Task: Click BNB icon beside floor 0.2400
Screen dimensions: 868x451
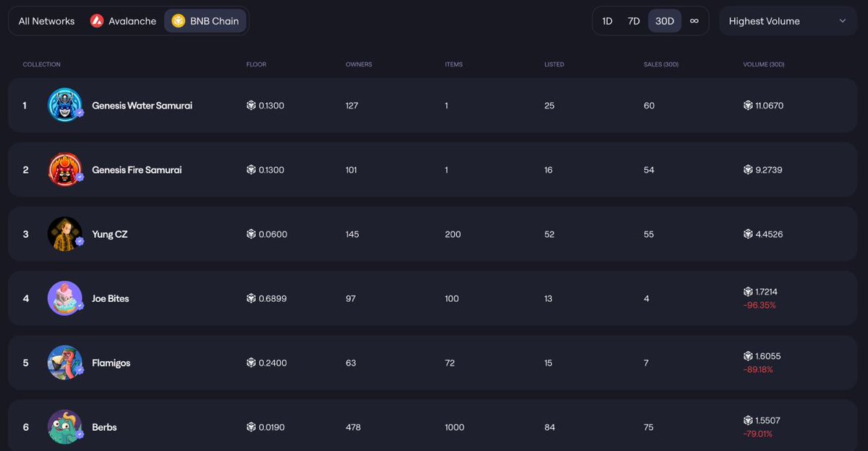Action: (x=251, y=363)
